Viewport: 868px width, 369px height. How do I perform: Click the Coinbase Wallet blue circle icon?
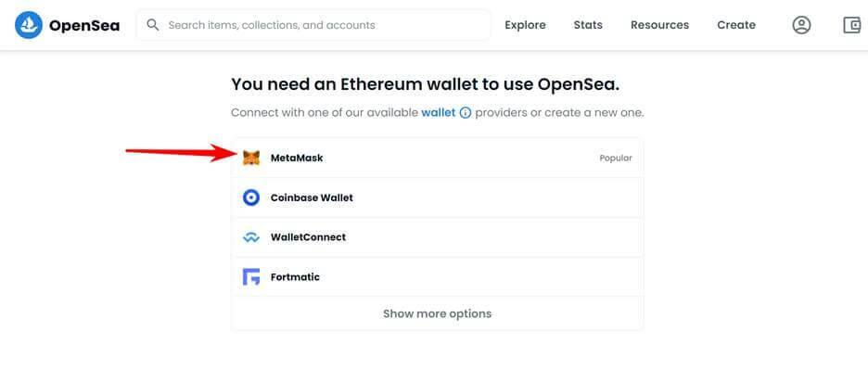(251, 197)
